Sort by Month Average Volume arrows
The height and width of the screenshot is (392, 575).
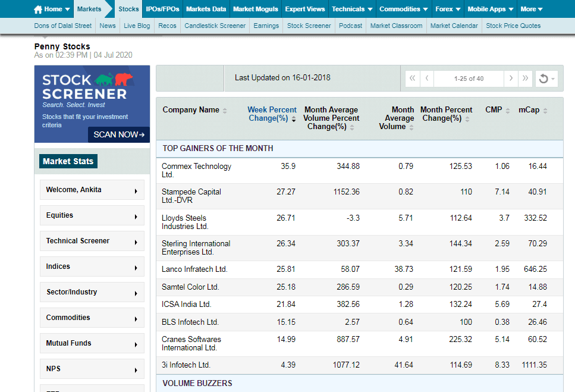click(x=411, y=127)
